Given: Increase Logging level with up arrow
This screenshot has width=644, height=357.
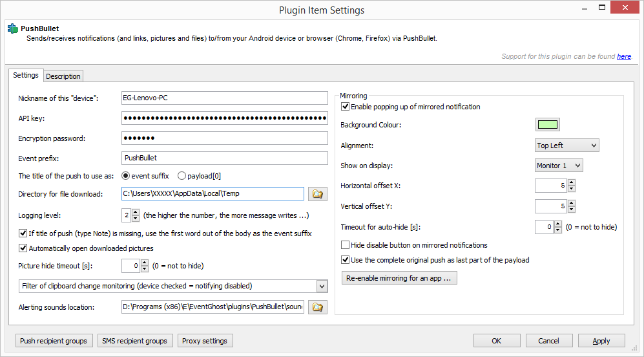Looking at the screenshot, I should [136, 212].
